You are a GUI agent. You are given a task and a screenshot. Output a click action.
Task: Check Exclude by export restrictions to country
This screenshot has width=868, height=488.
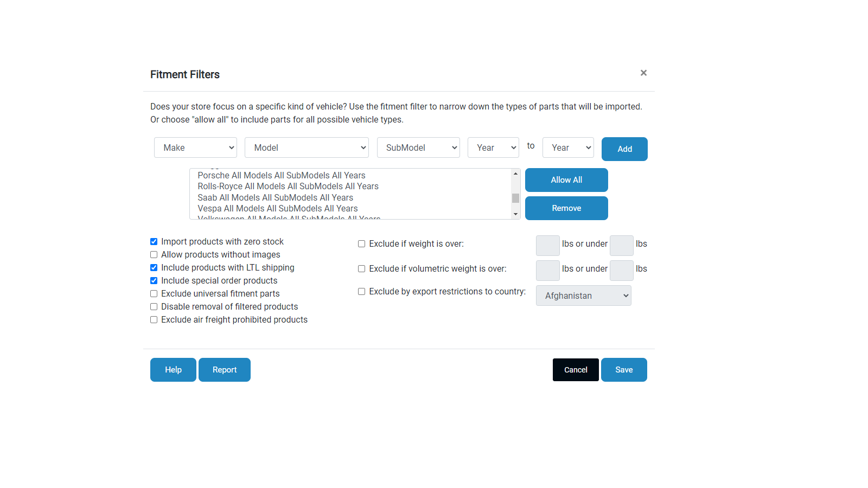[x=362, y=292]
